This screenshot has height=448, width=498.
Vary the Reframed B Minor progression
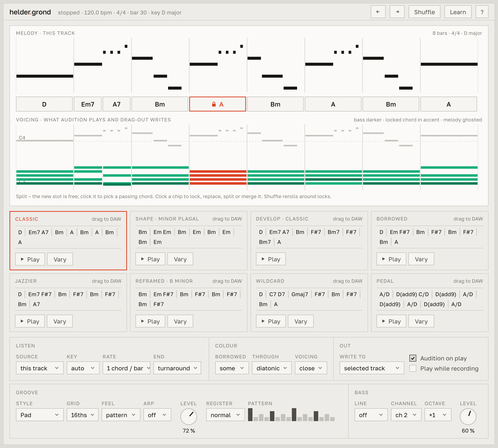pos(180,321)
